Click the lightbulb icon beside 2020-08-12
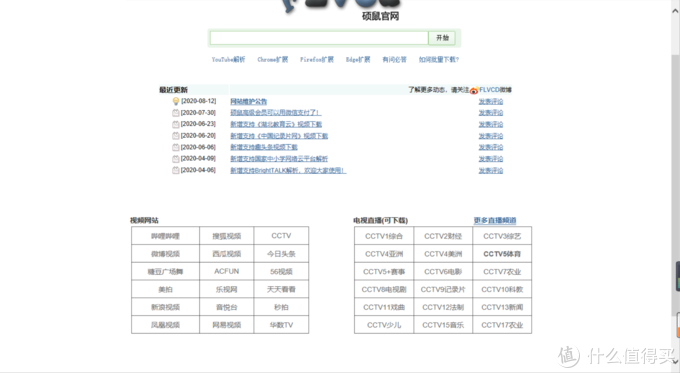The image size is (680, 373). pos(176,101)
